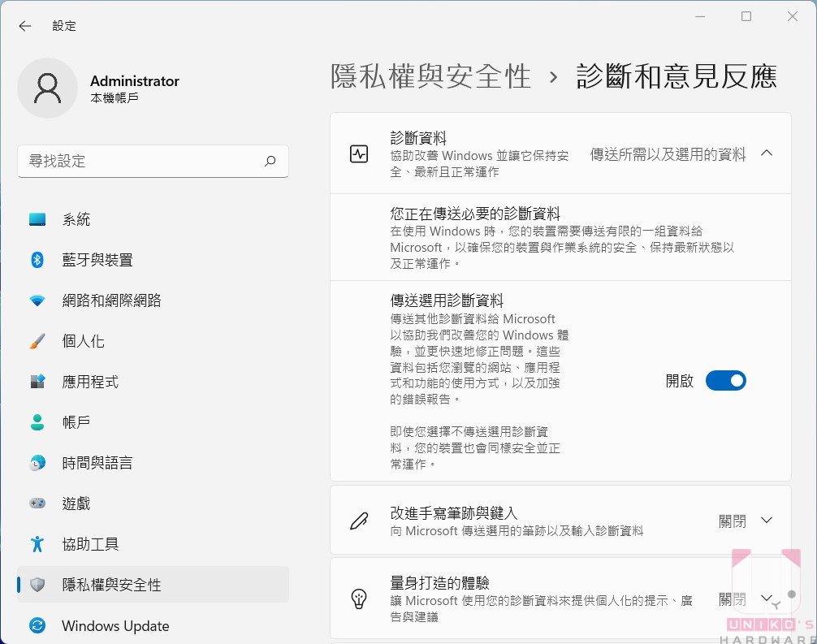Click 量身打造的體驗 title
Image resolution: width=817 pixels, height=644 pixels.
(439, 582)
